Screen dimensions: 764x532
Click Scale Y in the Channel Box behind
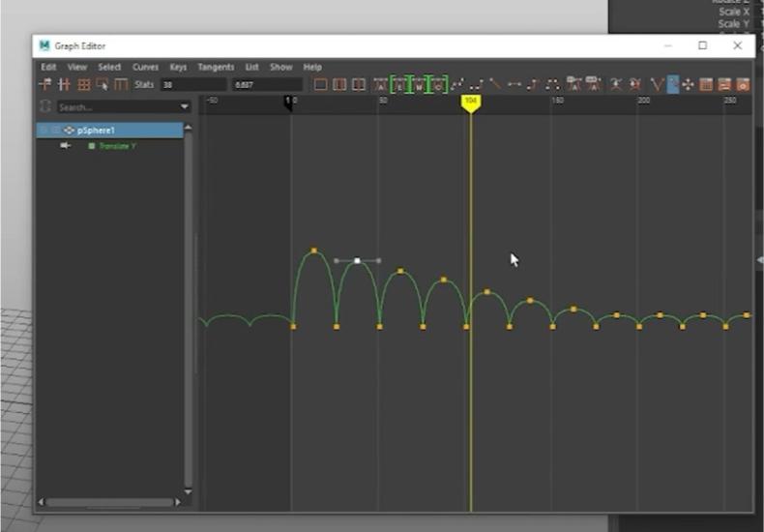(x=733, y=24)
